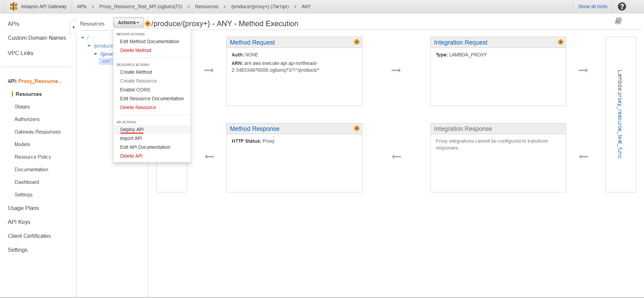This screenshot has width=644, height=298.
Task: Click the hint dot beside the page title
Action: (148, 24)
